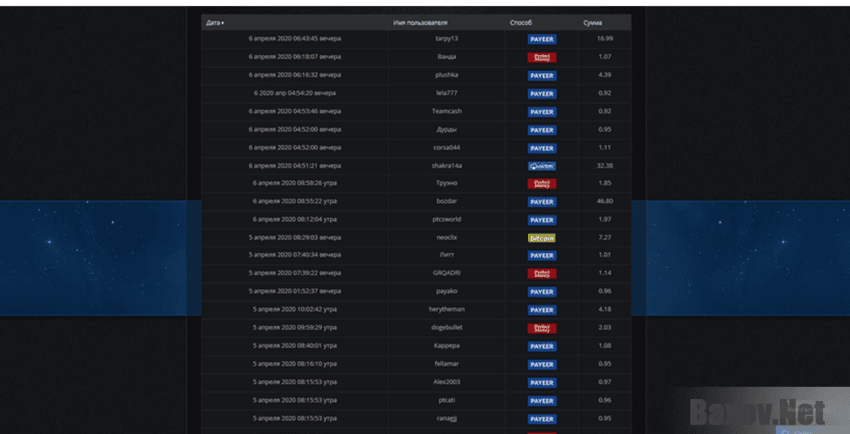This screenshot has width=850, height=434.
Task: Click the PAYEER badge in bozdar's row
Action: tap(541, 201)
